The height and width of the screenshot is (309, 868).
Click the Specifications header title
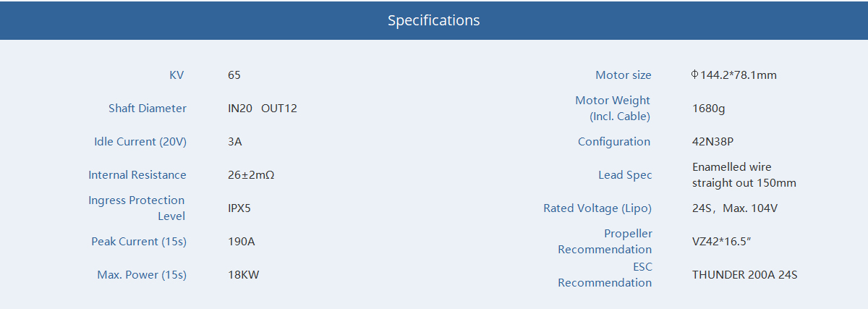(433, 20)
